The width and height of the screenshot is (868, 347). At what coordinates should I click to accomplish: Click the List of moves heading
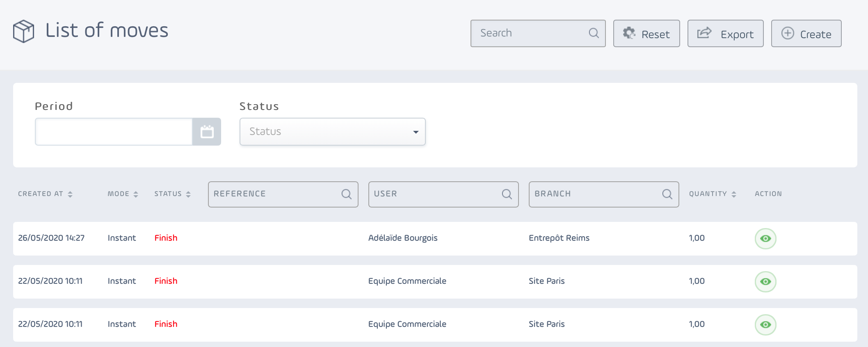point(107,31)
